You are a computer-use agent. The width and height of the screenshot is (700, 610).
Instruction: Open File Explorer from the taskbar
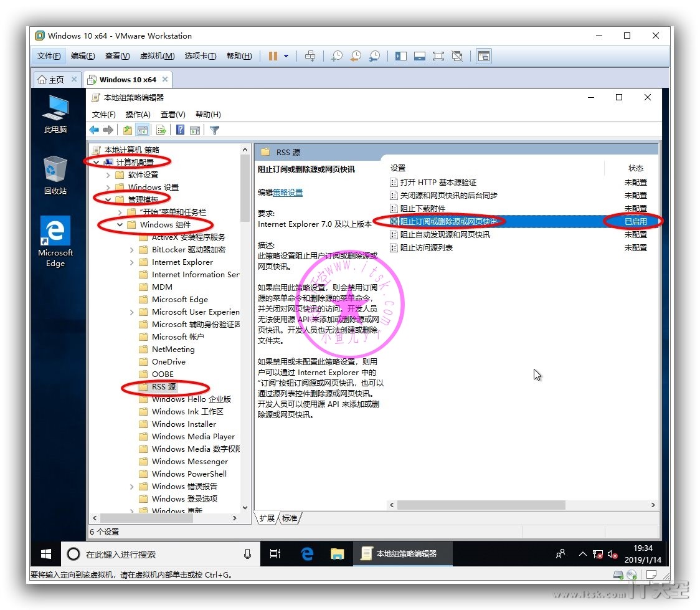[337, 554]
